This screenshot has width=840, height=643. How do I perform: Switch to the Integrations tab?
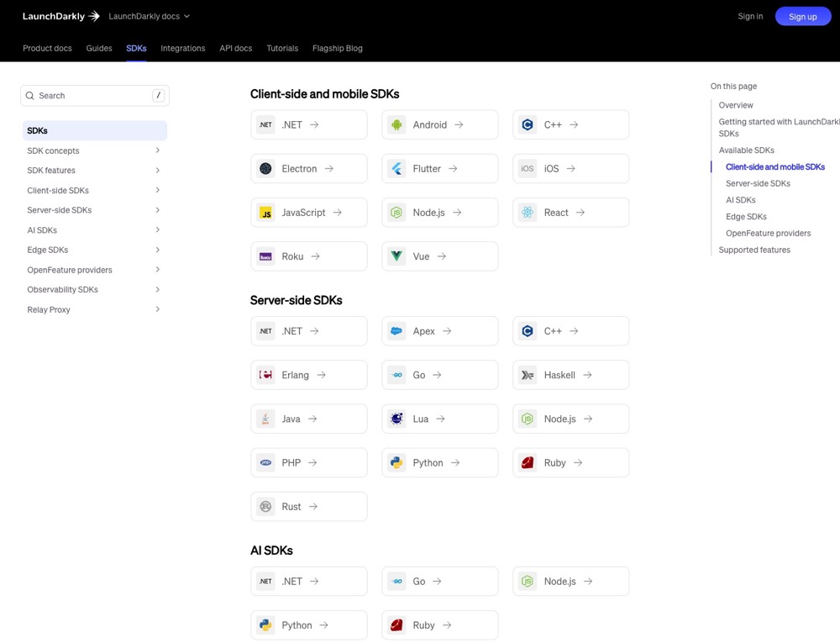point(182,48)
